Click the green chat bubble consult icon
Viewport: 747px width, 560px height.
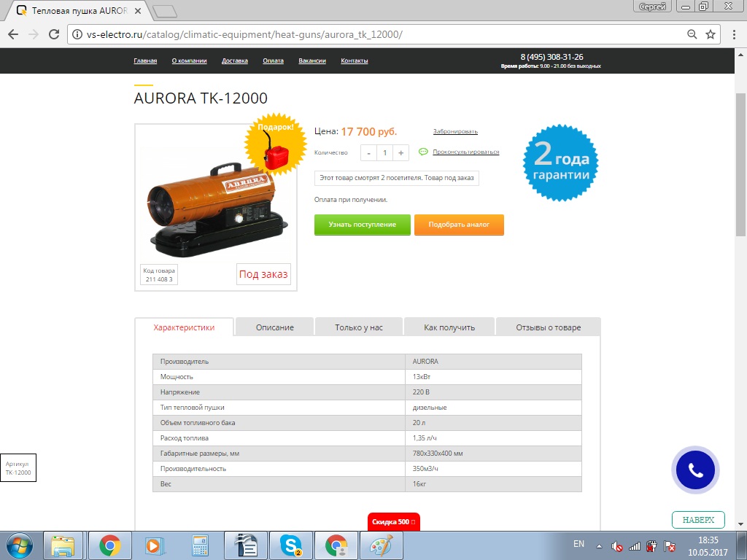(423, 152)
